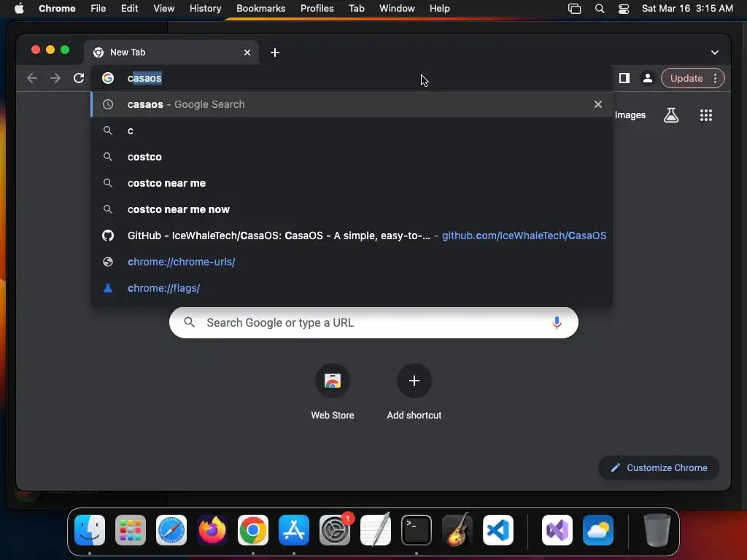747x560 pixels.
Task: Click the back navigation arrow
Action: pyautogui.click(x=32, y=78)
